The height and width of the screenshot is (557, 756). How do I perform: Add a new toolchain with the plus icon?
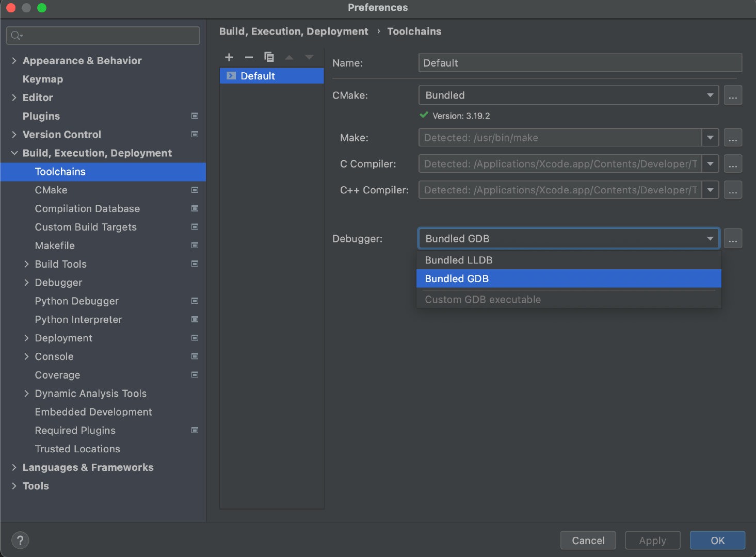tap(229, 57)
